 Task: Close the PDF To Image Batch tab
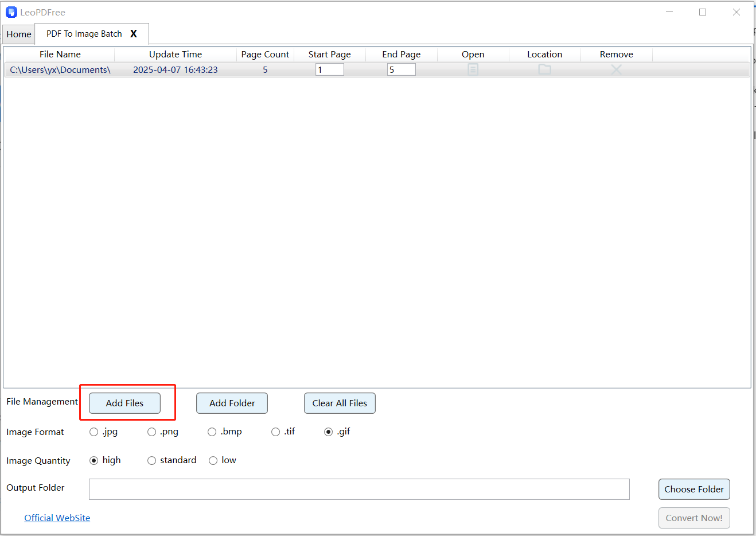134,34
